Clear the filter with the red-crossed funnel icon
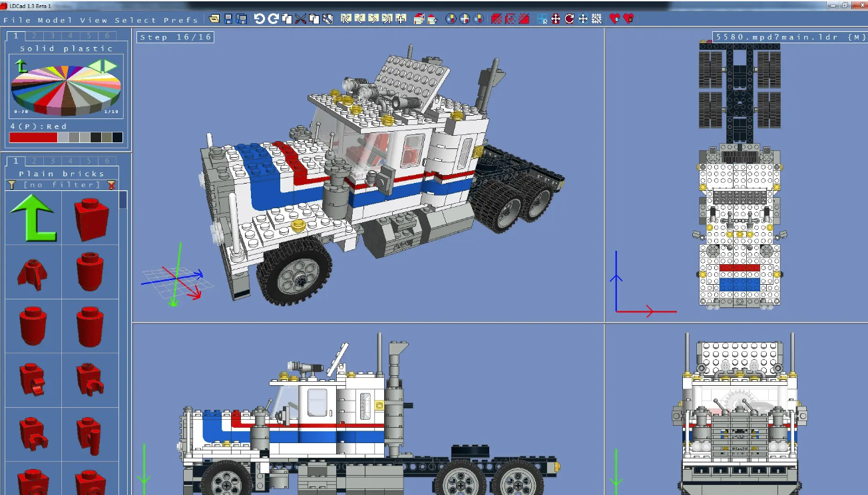 pos(111,184)
